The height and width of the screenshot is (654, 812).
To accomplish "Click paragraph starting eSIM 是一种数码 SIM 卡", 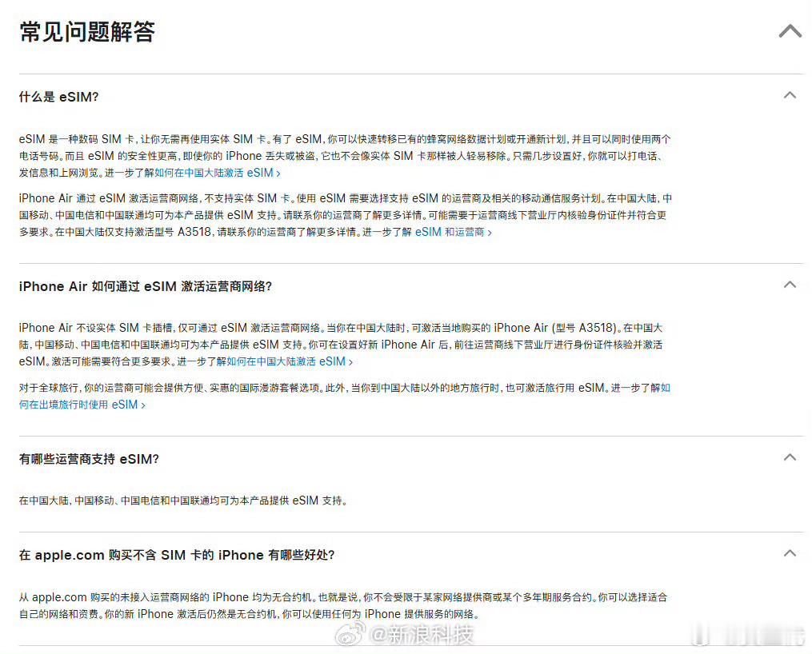I will (x=345, y=156).
